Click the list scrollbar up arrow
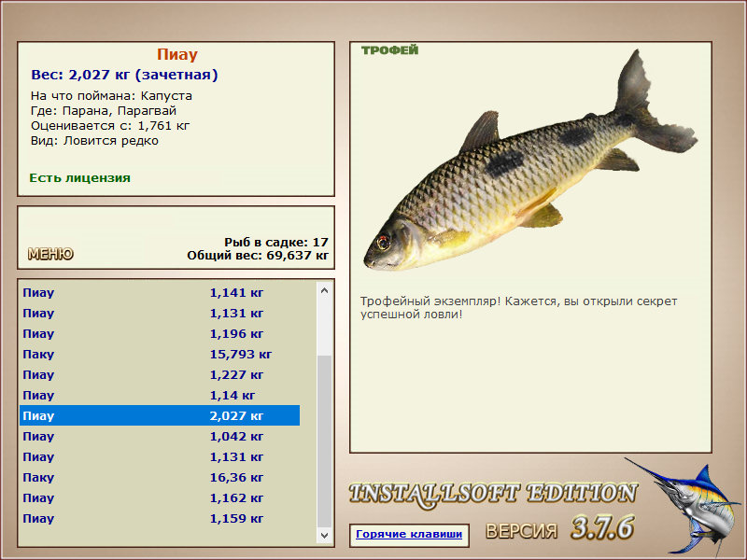The width and height of the screenshot is (747, 560). [x=324, y=290]
